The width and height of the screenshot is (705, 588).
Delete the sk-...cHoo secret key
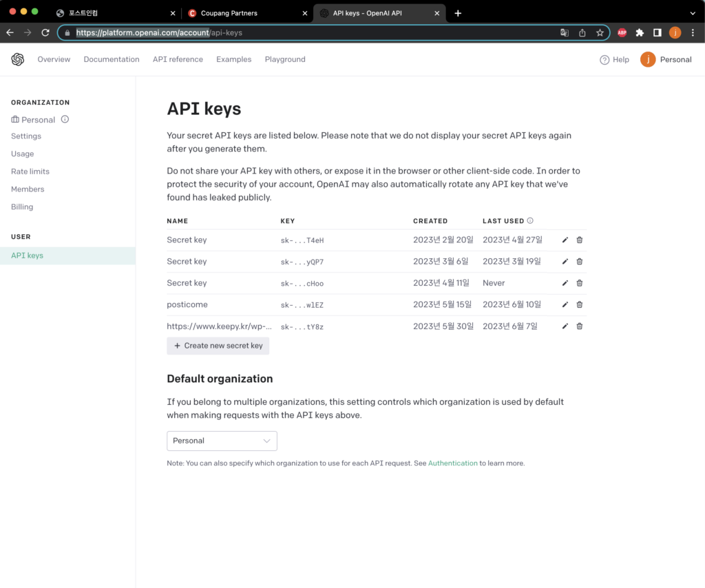pos(580,283)
